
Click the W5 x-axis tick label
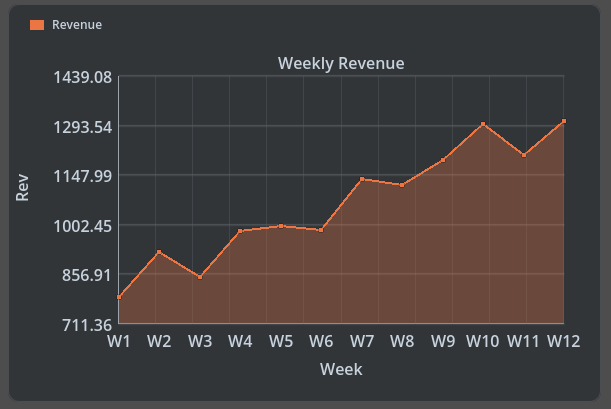click(x=281, y=342)
